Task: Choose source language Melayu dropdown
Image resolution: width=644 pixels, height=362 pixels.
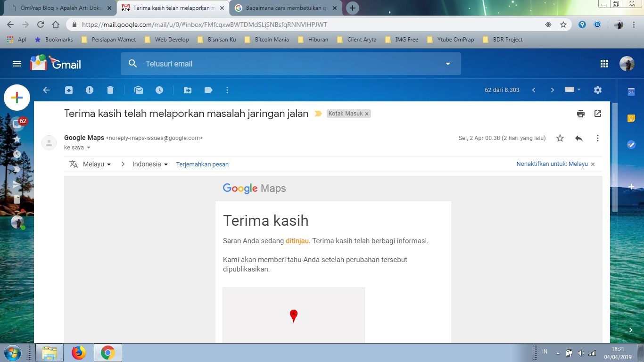Action: pos(97,164)
